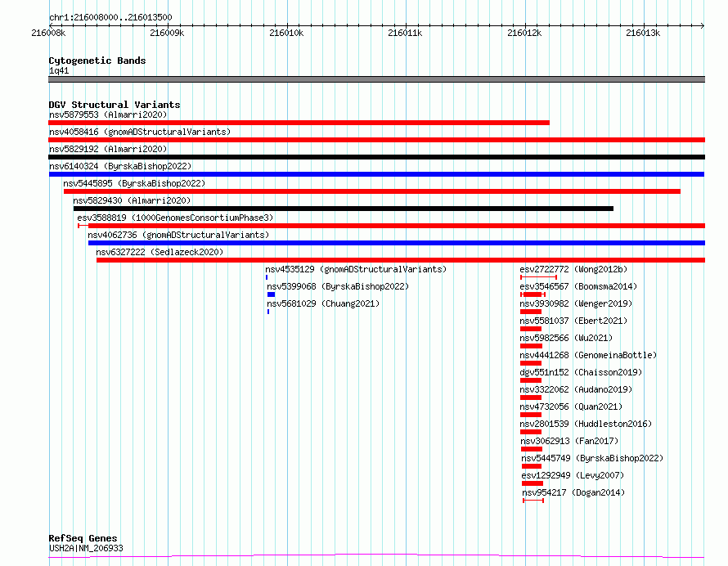The height and width of the screenshot is (566, 728).
Task: Open nsv3322062 (Audano2019) label
Action: click(x=576, y=389)
